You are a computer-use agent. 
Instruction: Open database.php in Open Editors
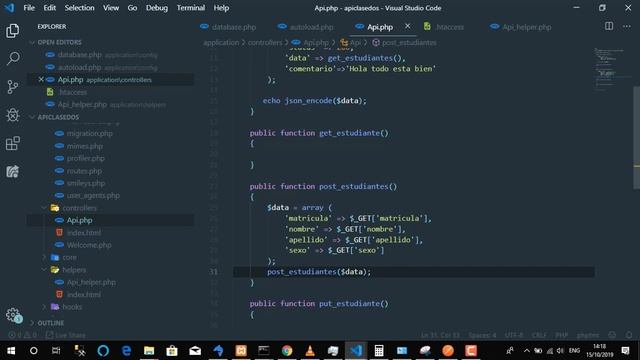79,55
